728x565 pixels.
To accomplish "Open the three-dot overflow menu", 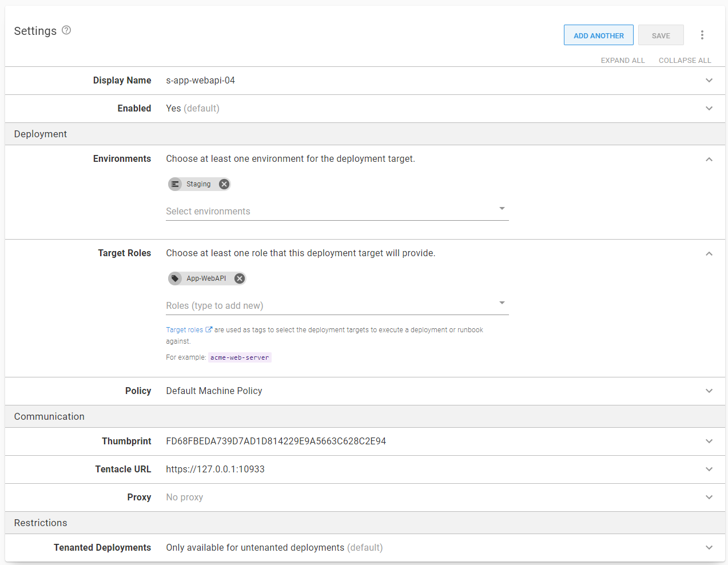I will coord(702,35).
